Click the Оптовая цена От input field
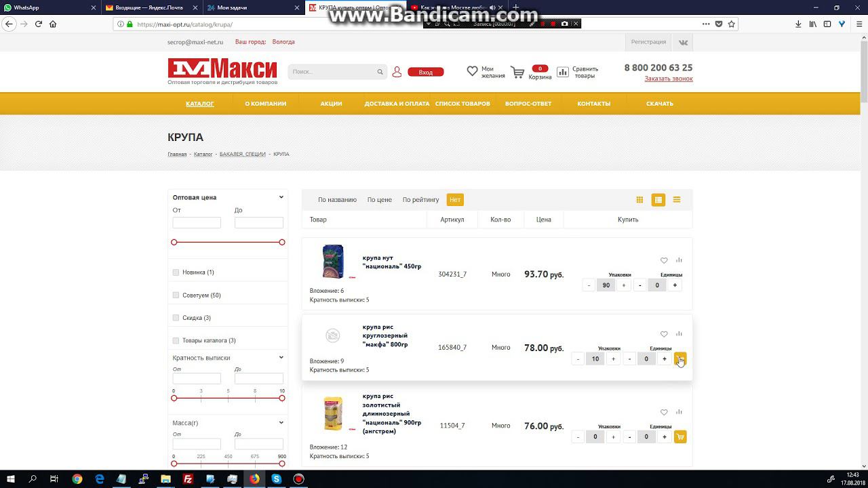 click(197, 222)
